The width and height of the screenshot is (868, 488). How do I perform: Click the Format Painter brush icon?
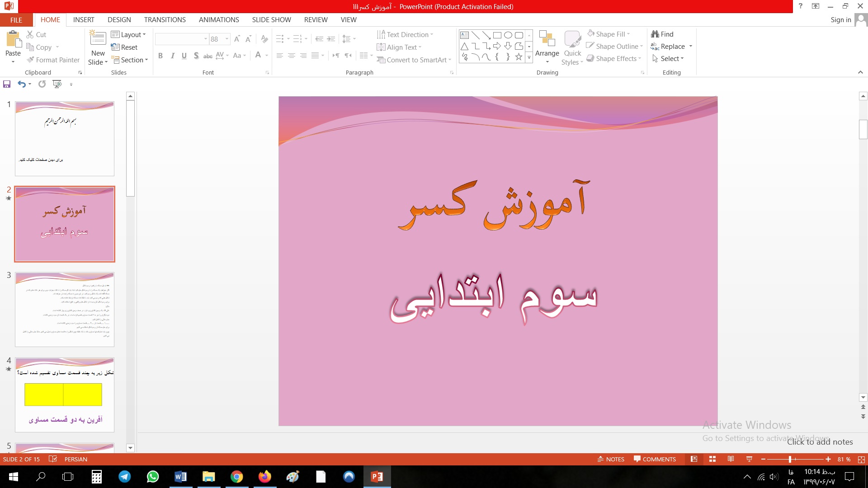(30, 60)
